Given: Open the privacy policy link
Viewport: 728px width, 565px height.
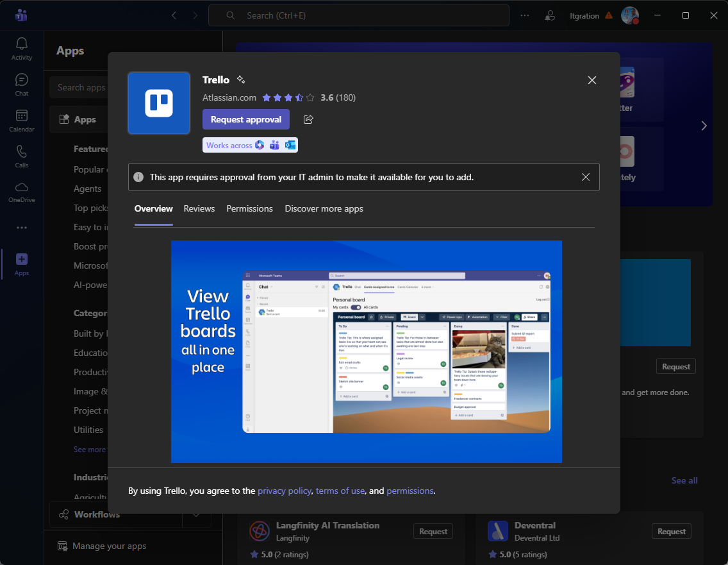Looking at the screenshot, I should 285,491.
